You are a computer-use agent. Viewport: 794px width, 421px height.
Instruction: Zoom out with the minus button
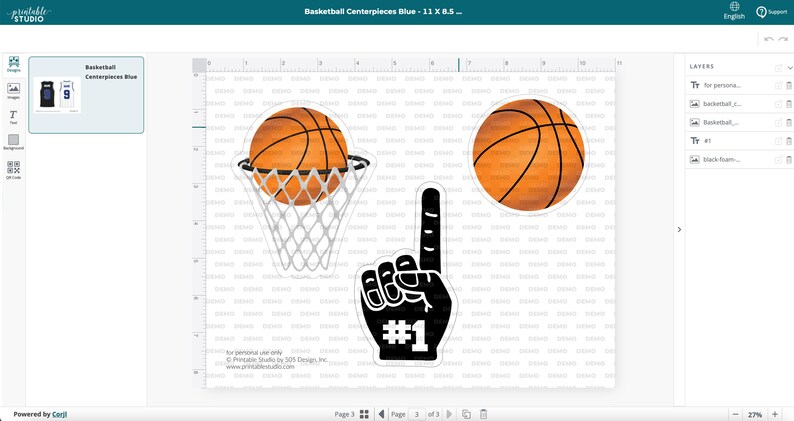click(x=736, y=414)
